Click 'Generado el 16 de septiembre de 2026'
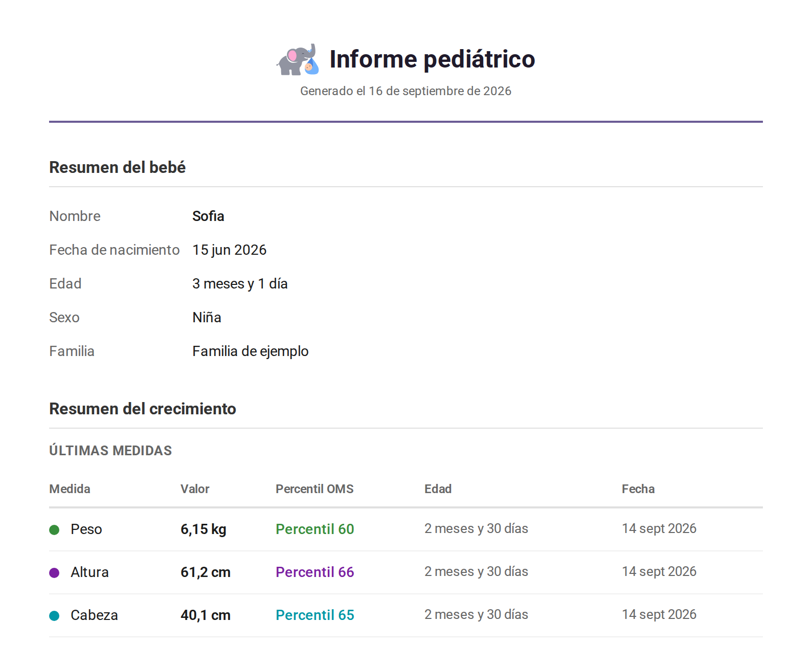The image size is (812, 666). [405, 91]
